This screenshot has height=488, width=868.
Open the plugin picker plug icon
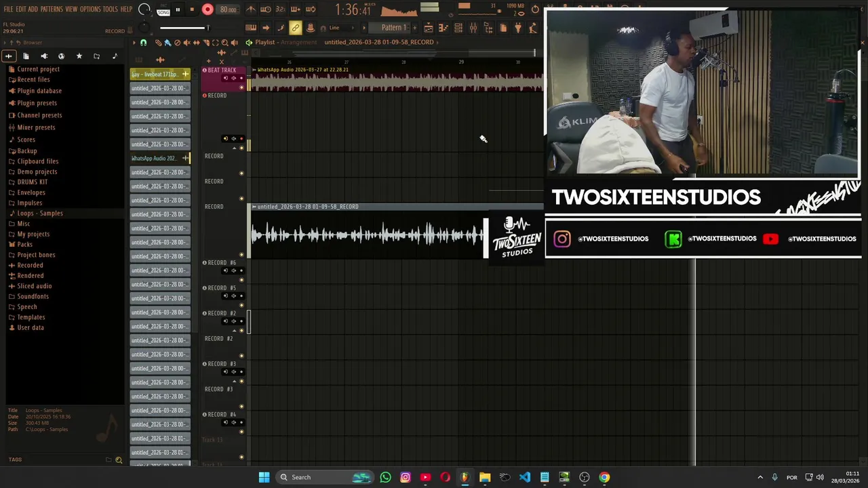coord(518,28)
